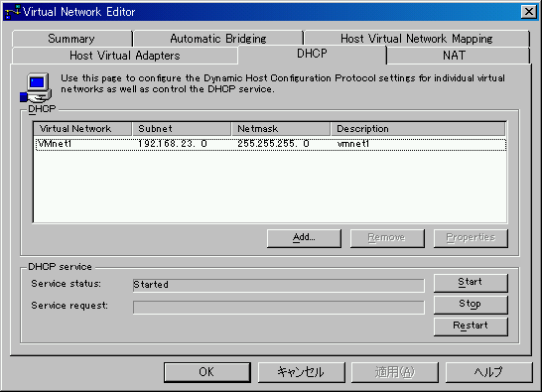This screenshot has width=542, height=392.
Task: Click subnet value 192.168.23.0
Action: (173, 144)
